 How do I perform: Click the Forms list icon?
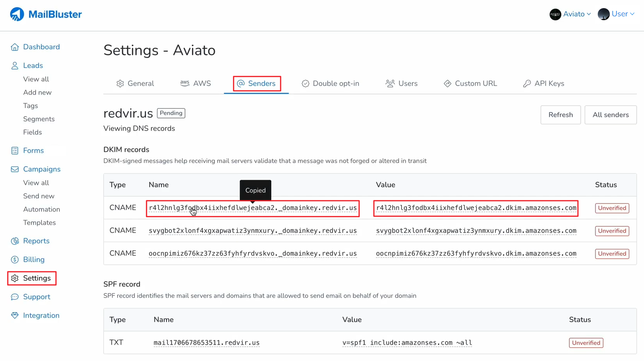coord(15,151)
